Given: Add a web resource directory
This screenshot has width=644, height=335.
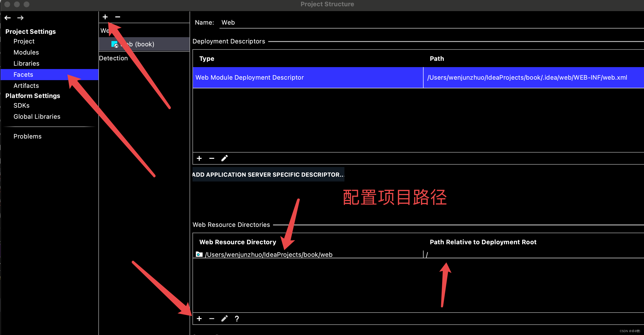Looking at the screenshot, I should (199, 319).
